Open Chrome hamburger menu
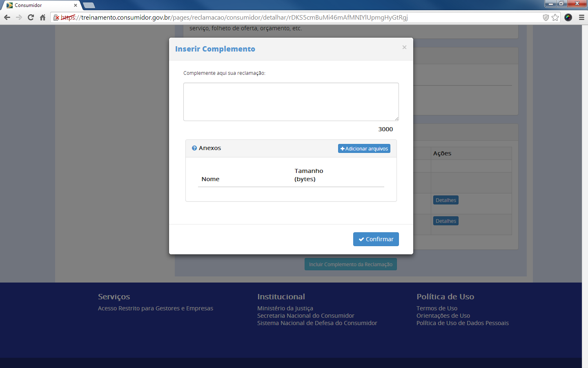Screen dimensions: 588x368 click(x=581, y=17)
